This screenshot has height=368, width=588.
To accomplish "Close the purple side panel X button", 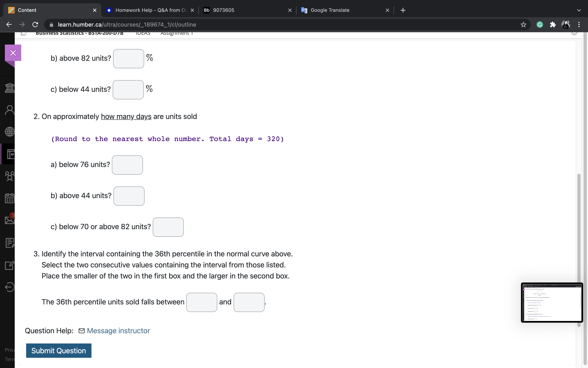I will tap(13, 53).
